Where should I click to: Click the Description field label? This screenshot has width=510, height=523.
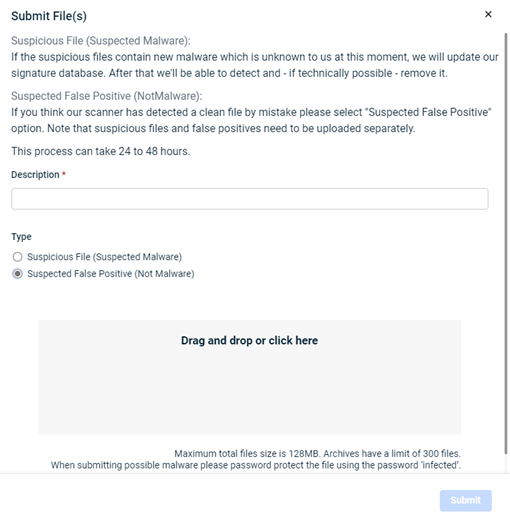pyautogui.click(x=35, y=174)
